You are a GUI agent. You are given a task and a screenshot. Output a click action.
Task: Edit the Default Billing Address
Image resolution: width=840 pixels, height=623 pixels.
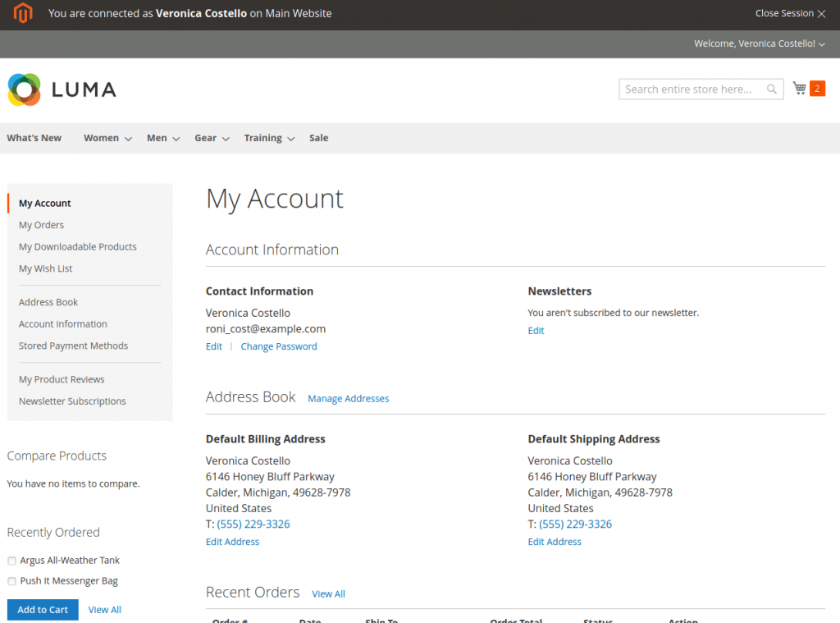coord(232,542)
